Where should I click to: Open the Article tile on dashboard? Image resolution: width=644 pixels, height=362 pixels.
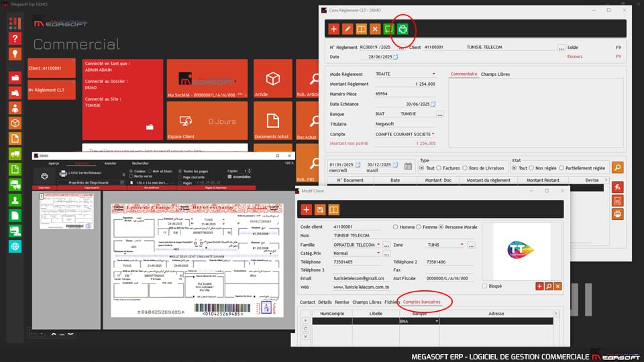[x=272, y=80]
